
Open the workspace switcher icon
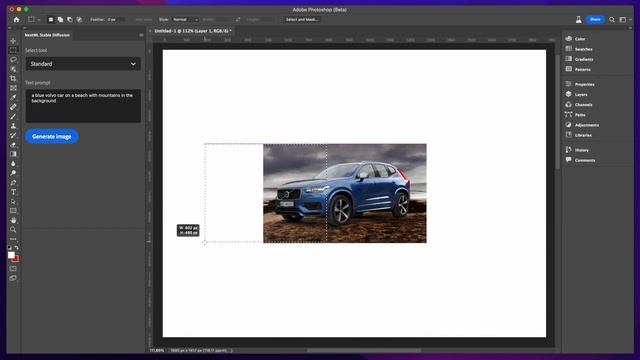[624, 19]
